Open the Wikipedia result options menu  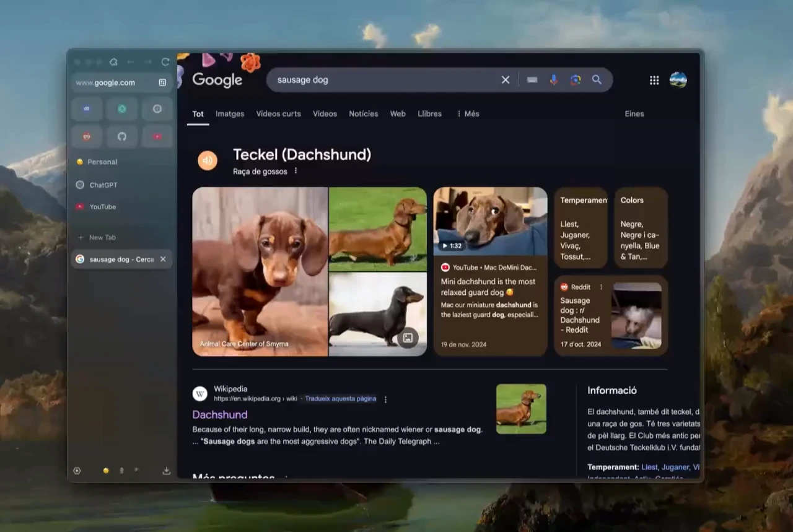coord(385,399)
